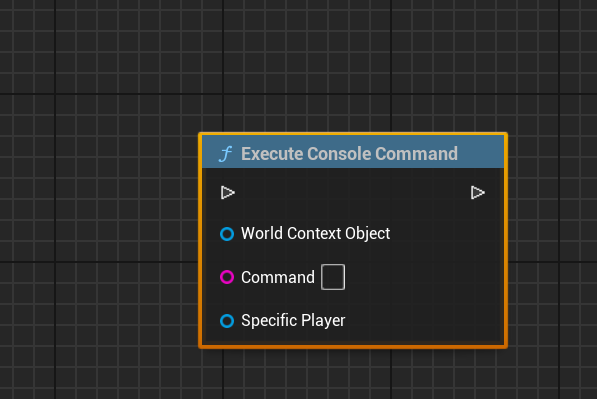Click the output execution pin of the node

click(x=477, y=193)
